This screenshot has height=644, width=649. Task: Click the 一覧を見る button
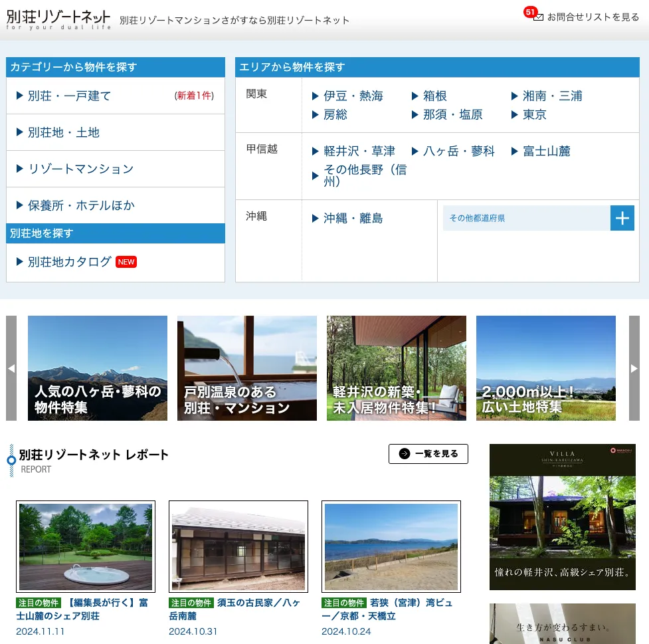pyautogui.click(x=428, y=454)
